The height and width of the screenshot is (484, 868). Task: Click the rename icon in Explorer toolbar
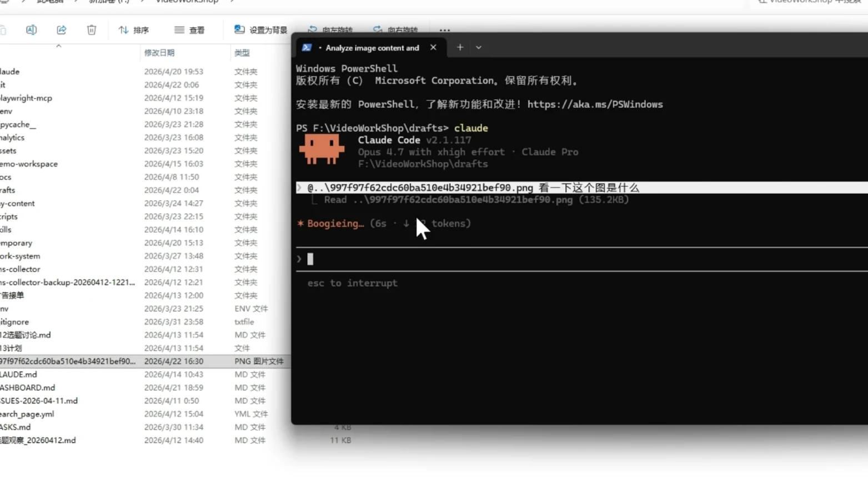point(31,30)
